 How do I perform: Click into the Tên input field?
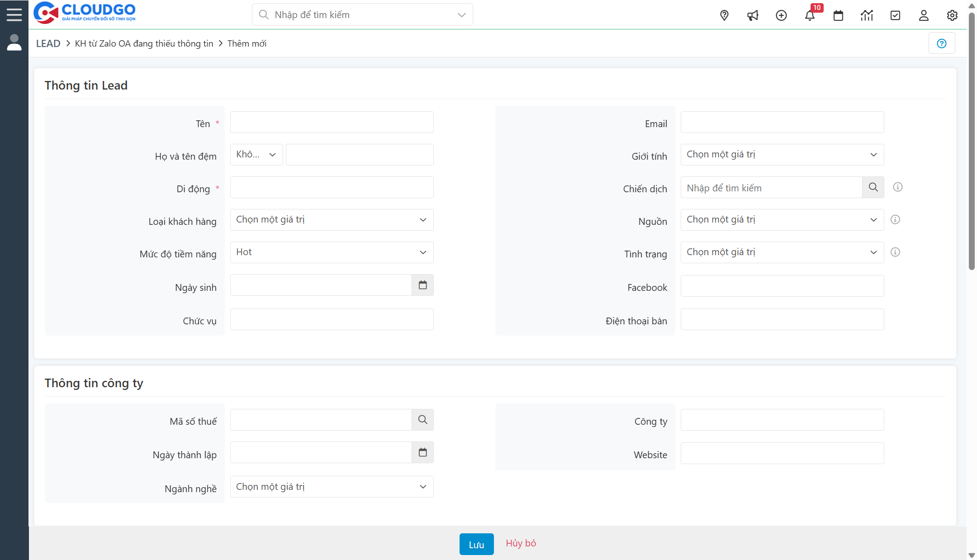coord(332,122)
